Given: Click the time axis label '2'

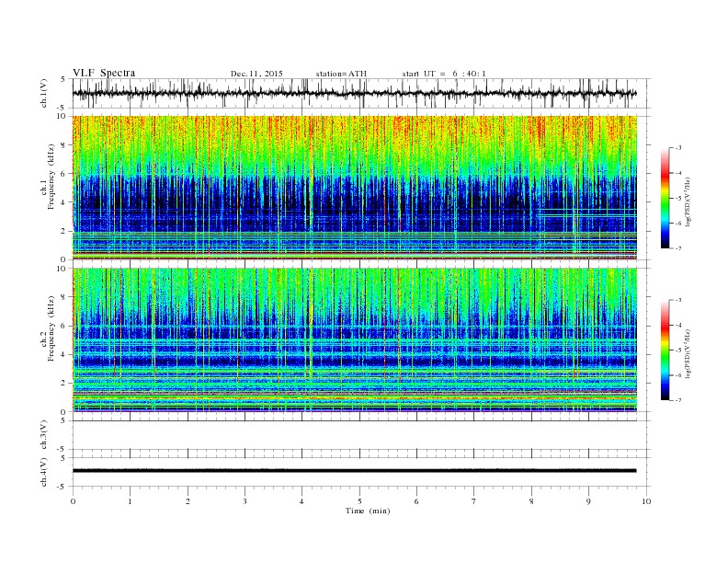Looking at the screenshot, I should point(188,501).
